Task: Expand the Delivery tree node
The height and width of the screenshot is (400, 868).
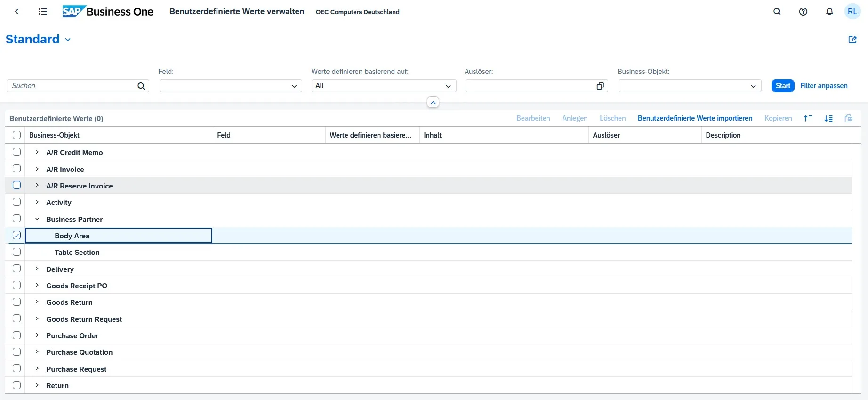Action: click(x=37, y=269)
